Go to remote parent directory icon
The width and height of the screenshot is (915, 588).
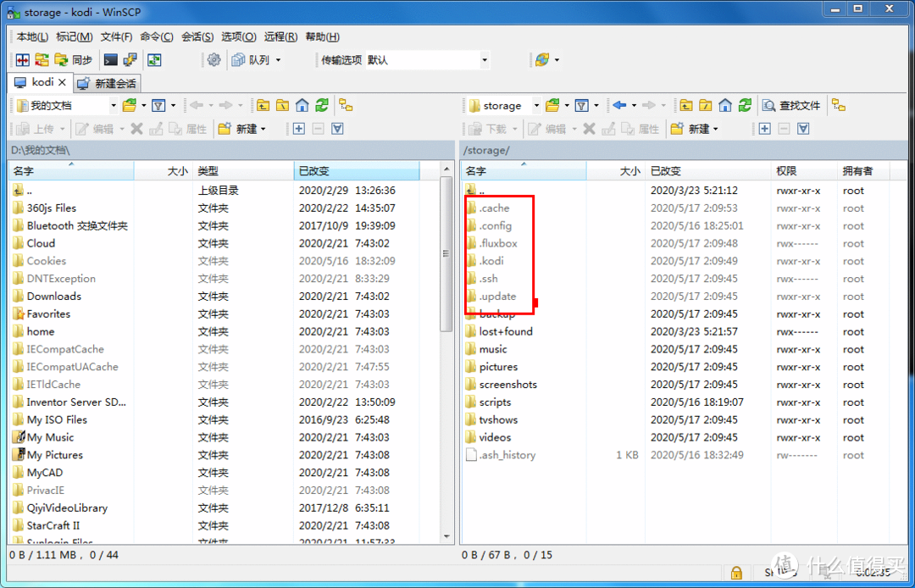(x=687, y=106)
